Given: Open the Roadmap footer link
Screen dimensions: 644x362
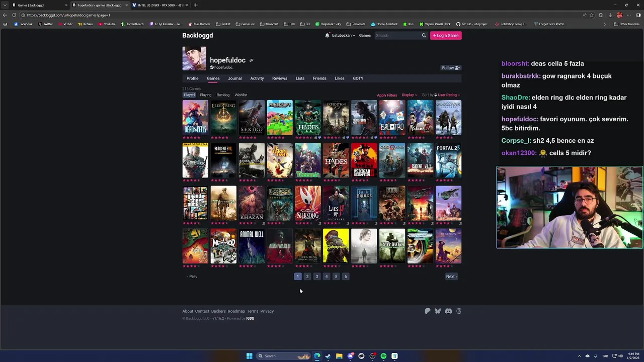Looking at the screenshot, I should click(x=236, y=311).
